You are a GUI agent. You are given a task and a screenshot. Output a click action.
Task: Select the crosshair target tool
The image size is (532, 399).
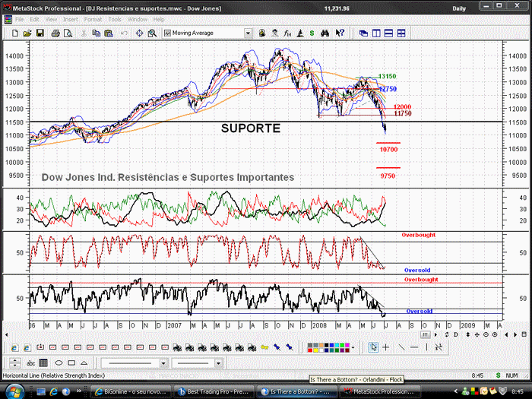139,33
